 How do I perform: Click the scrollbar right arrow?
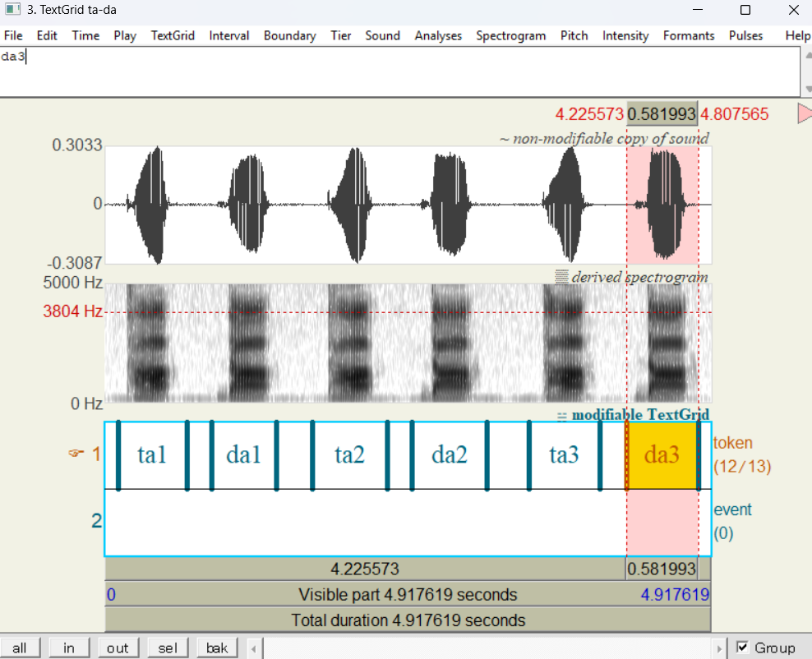[x=719, y=648]
